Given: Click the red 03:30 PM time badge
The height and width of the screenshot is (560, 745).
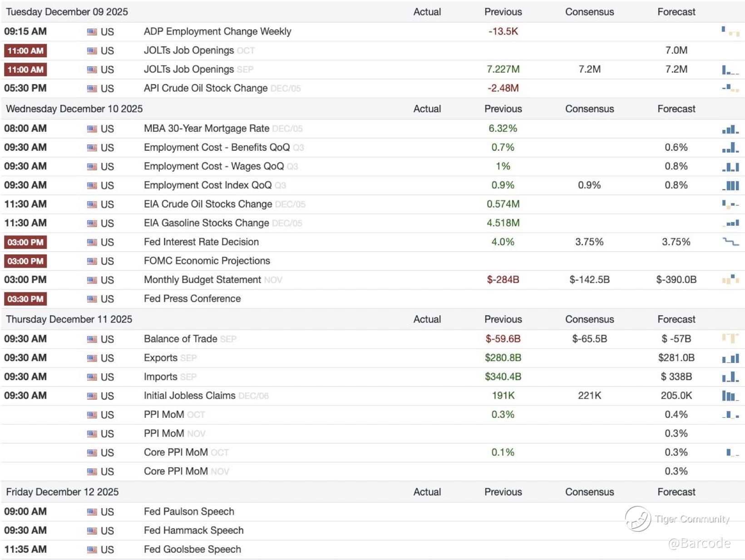Looking at the screenshot, I should pos(25,299).
